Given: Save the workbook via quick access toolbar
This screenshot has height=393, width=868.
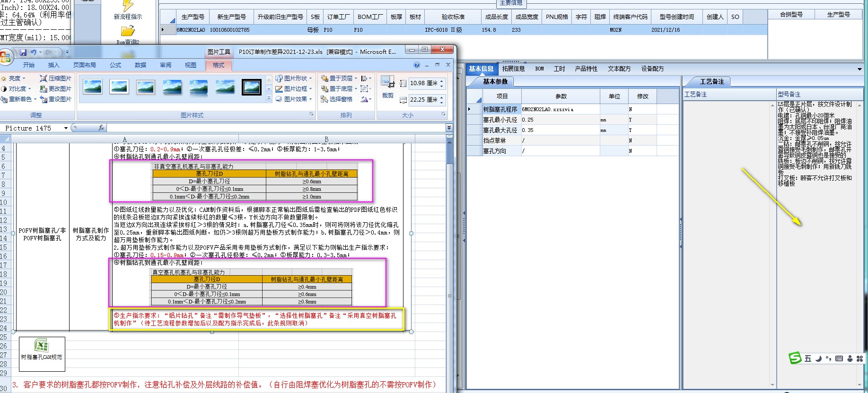Looking at the screenshot, I should [x=23, y=52].
